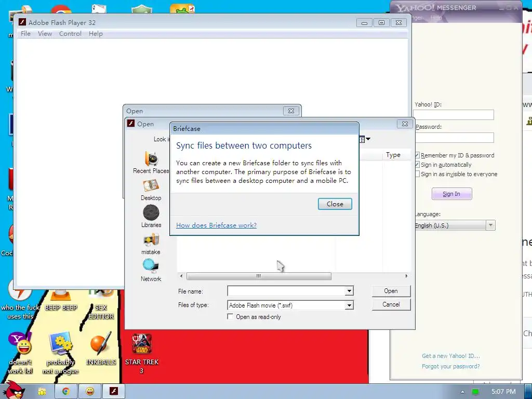Viewport: 532px width, 399px height.
Task: Open the Yahoo Messenger taskbar button
Action: (90, 391)
